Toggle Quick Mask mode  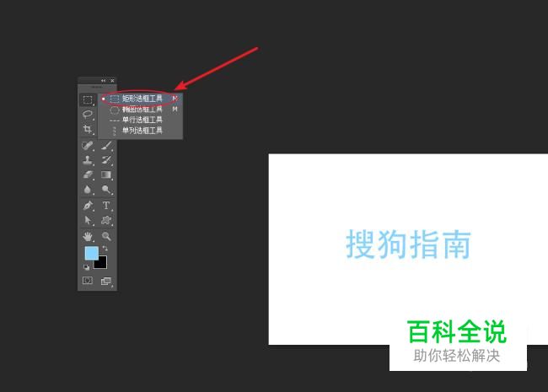click(88, 281)
